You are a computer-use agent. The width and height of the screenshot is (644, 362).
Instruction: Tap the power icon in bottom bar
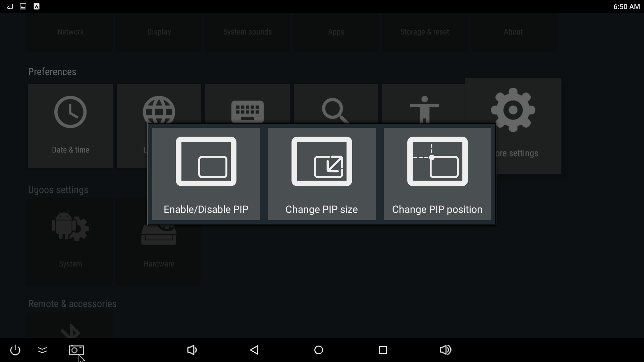pyautogui.click(x=15, y=350)
